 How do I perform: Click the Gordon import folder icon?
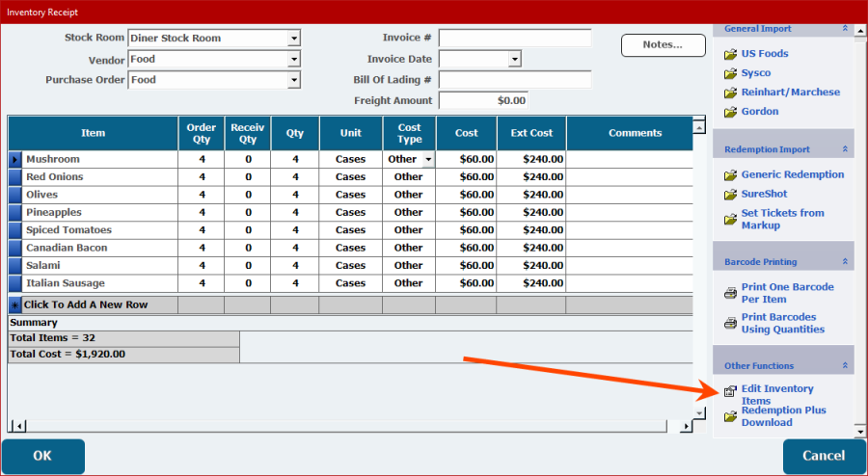(730, 112)
